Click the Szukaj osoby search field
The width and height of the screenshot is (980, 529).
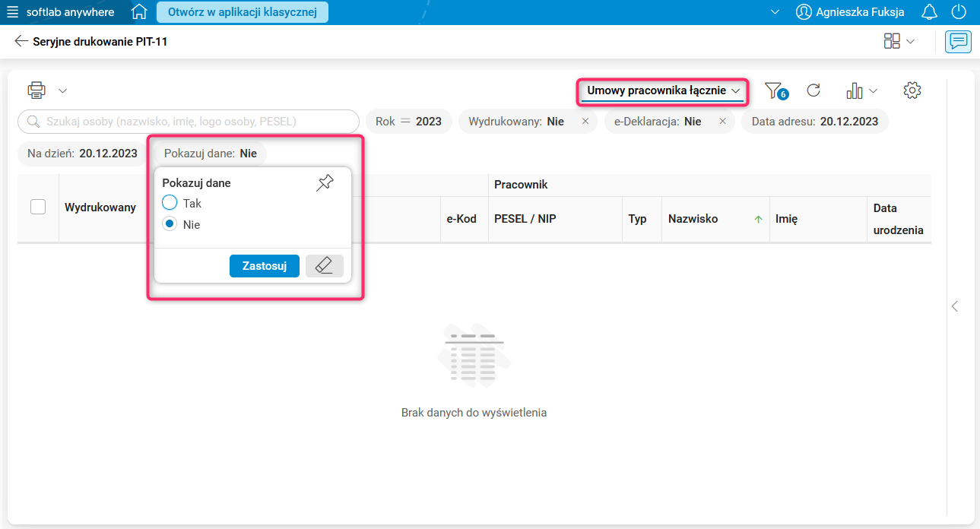coord(189,122)
